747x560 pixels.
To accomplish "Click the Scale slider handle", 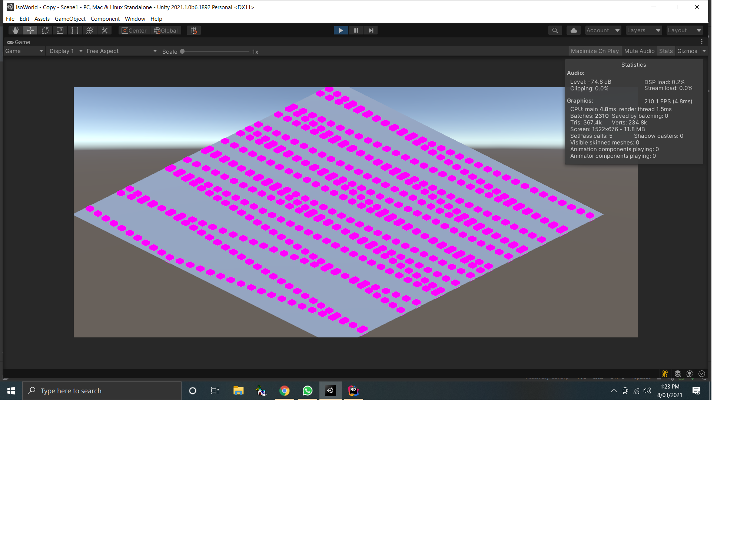I will (x=182, y=51).
